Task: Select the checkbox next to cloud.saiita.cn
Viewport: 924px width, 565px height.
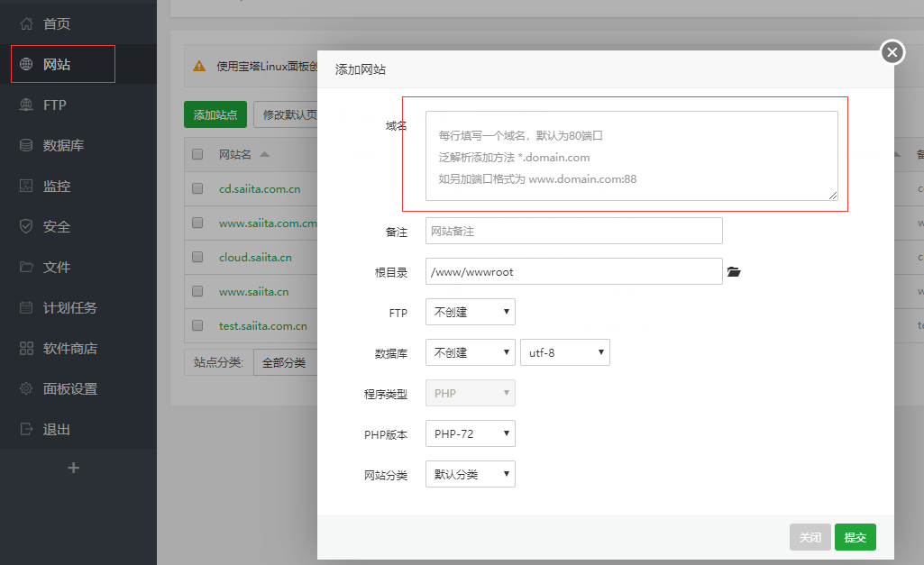Action: (x=197, y=257)
